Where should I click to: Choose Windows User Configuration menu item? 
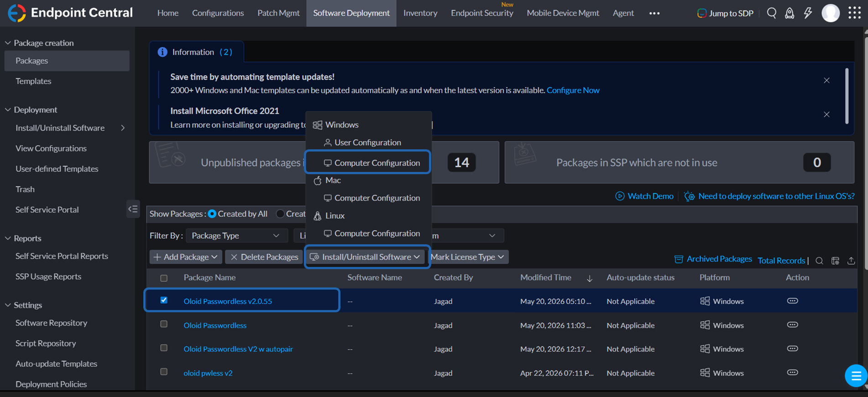pos(367,142)
